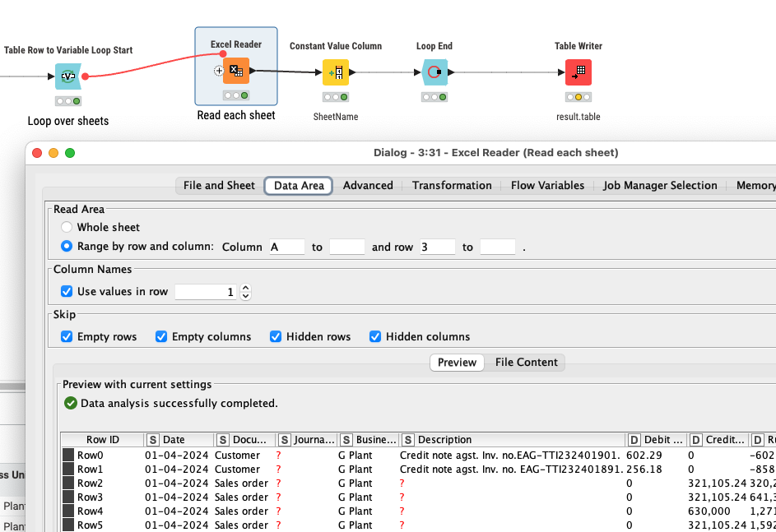This screenshot has width=776, height=532.
Task: Maximize the Excel Reader dialog window
Action: coord(70,153)
